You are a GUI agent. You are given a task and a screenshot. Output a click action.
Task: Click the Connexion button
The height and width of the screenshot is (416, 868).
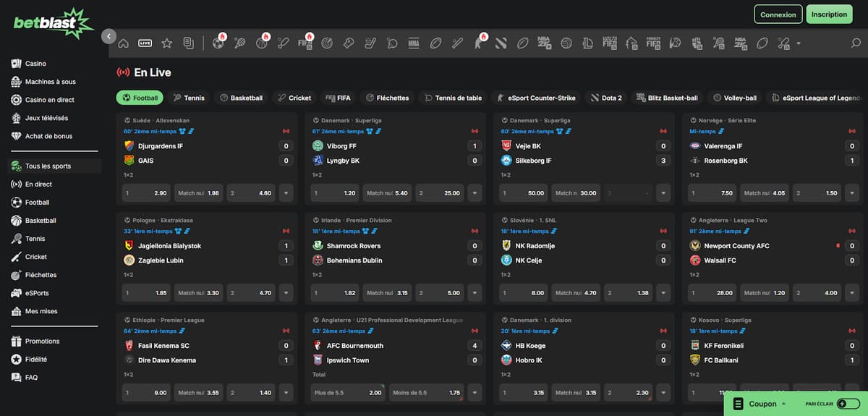(778, 14)
